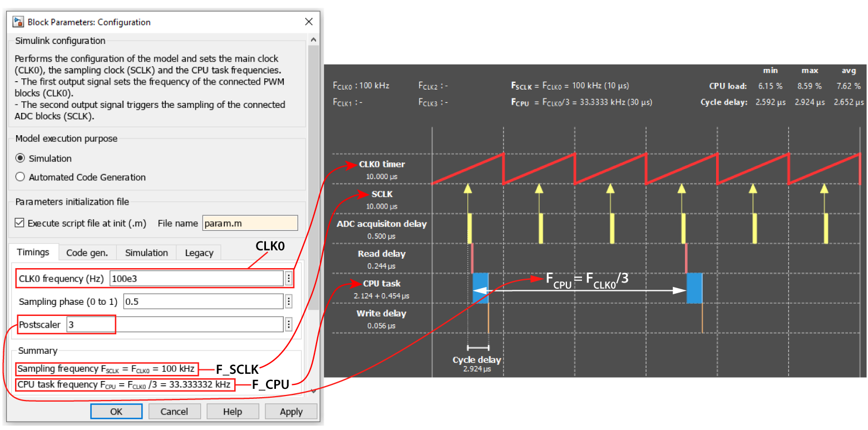This screenshot has height=430, width=868.
Task: Click the File name field param.m
Action: 250,223
